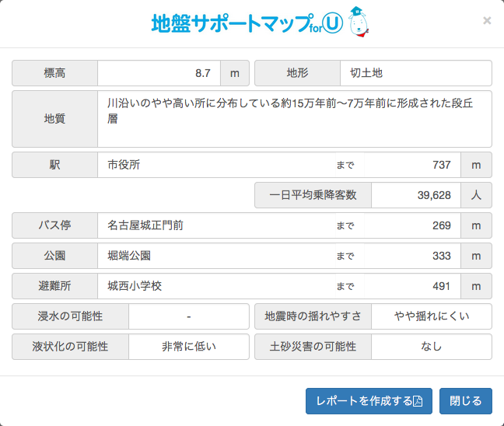The width and height of the screenshot is (504, 426).
Task: Click the dog mascot logo icon
Action: 359,22
